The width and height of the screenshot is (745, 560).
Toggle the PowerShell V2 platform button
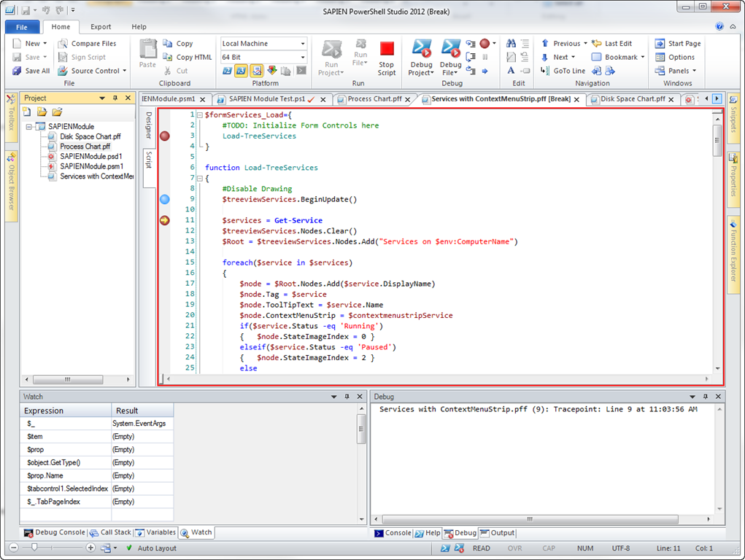(227, 71)
